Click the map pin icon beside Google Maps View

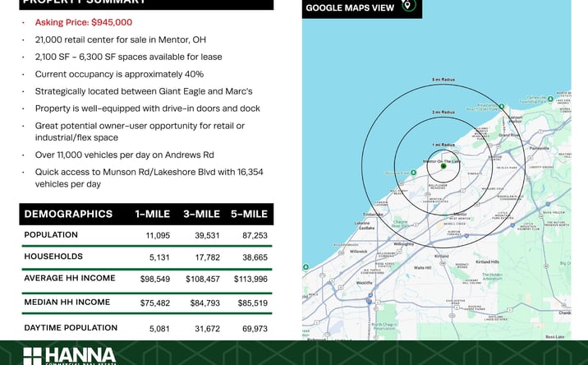click(x=408, y=5)
